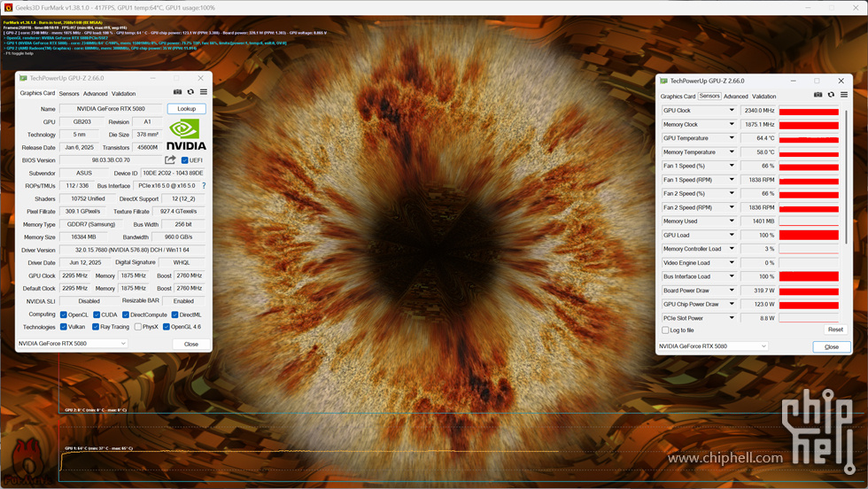Click the Release Date value Jan 6, 2025
This screenshot has width=868, height=489.
79,147
